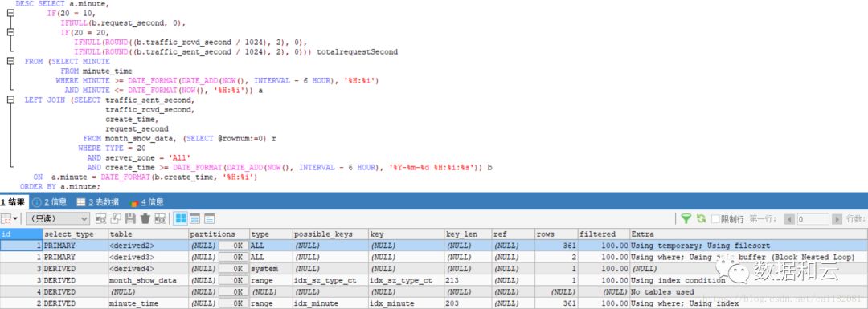Open the (只读) read-only mode combo box

[x=58, y=219]
